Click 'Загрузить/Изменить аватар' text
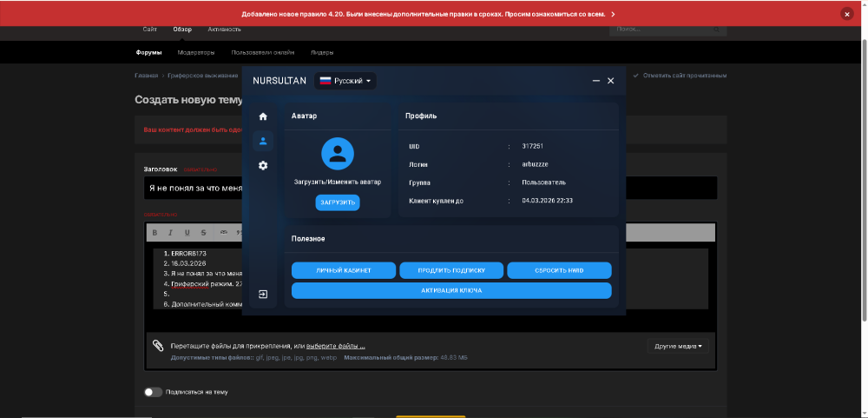This screenshot has height=418, width=868. click(338, 182)
